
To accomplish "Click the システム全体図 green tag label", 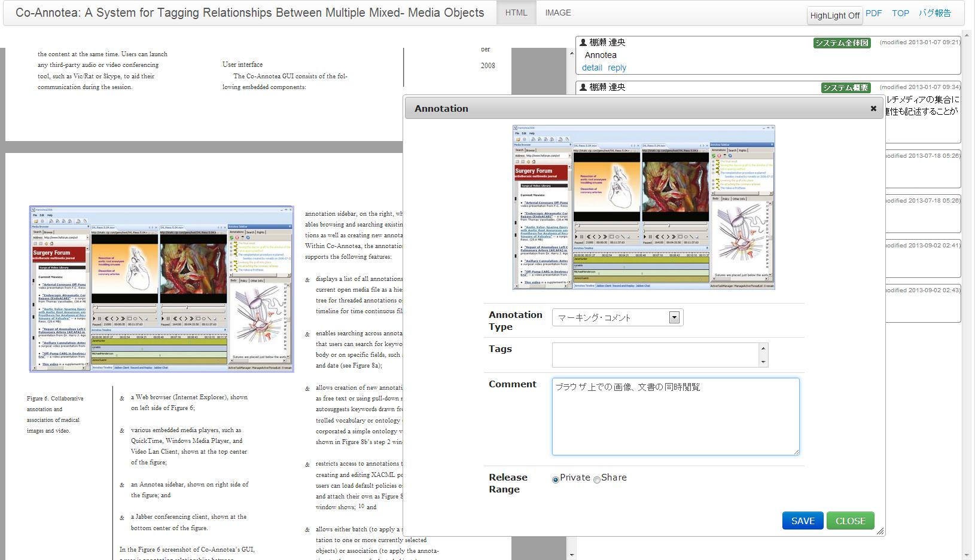I will coord(841,43).
